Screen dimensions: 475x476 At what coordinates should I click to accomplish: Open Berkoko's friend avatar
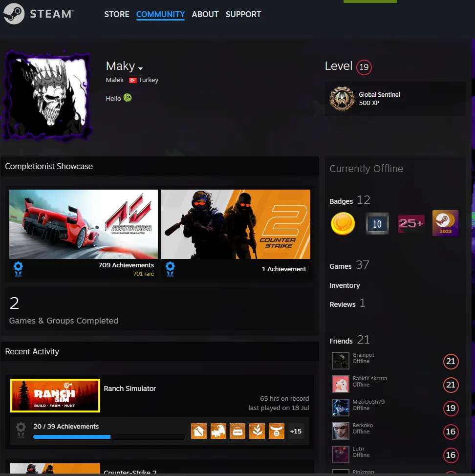click(x=341, y=431)
